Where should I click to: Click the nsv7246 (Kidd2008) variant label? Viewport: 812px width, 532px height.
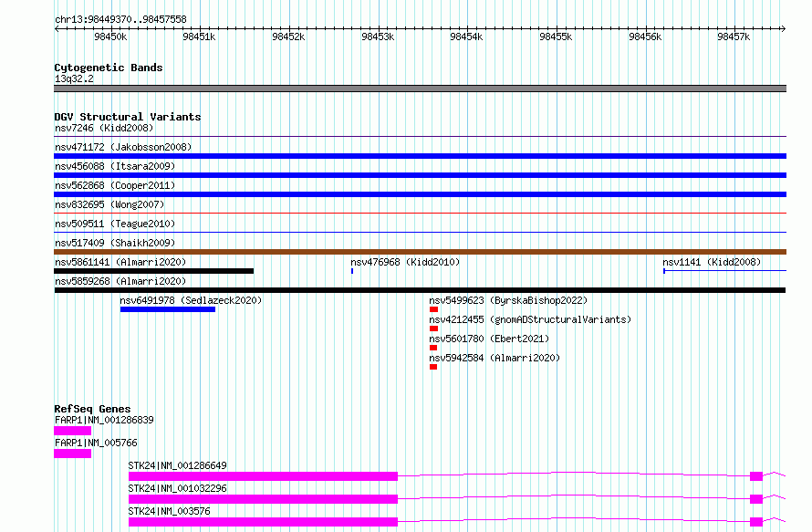[104, 128]
